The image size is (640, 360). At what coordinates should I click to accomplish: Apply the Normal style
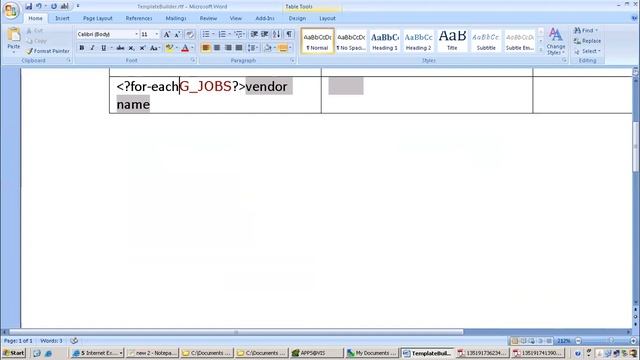[x=318, y=41]
